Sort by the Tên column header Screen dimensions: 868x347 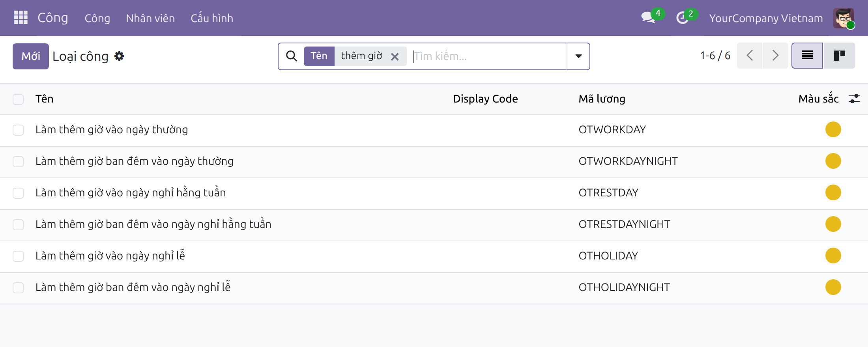click(x=45, y=99)
